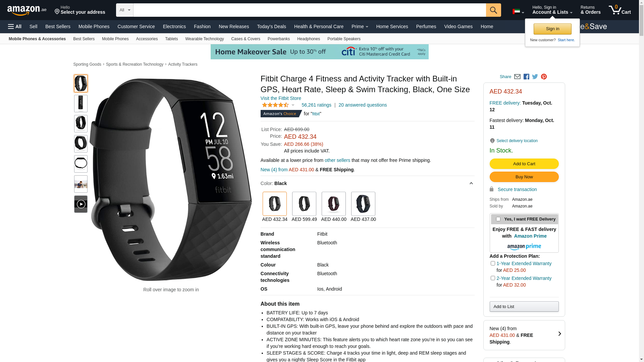Share on Twitter icon

click(x=535, y=77)
